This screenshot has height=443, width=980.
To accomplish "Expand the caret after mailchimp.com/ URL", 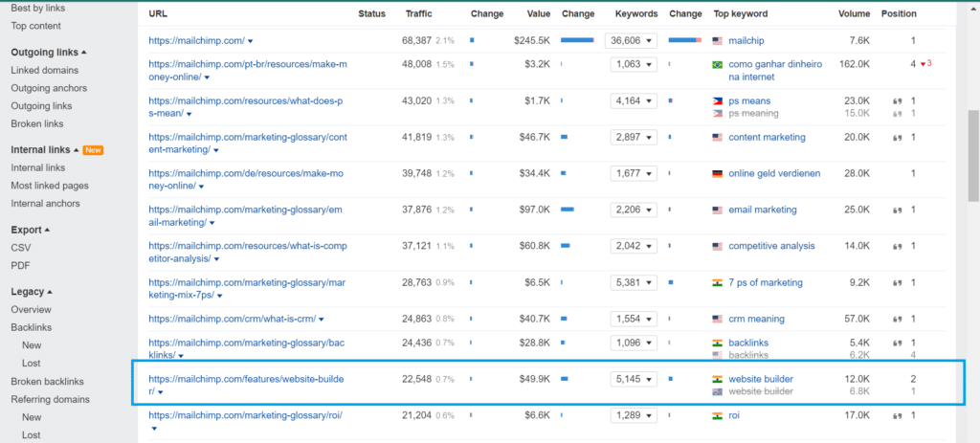I will (x=251, y=41).
